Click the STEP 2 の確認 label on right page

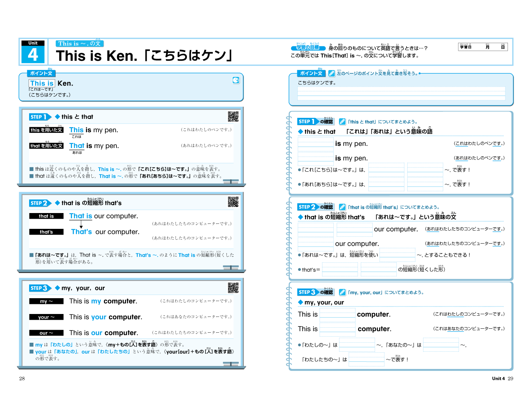(x=316, y=207)
